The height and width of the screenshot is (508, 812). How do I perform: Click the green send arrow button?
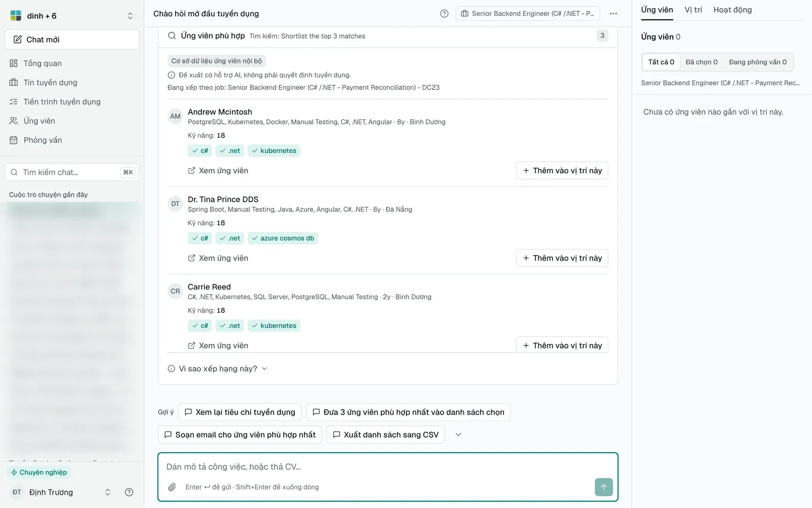(604, 487)
